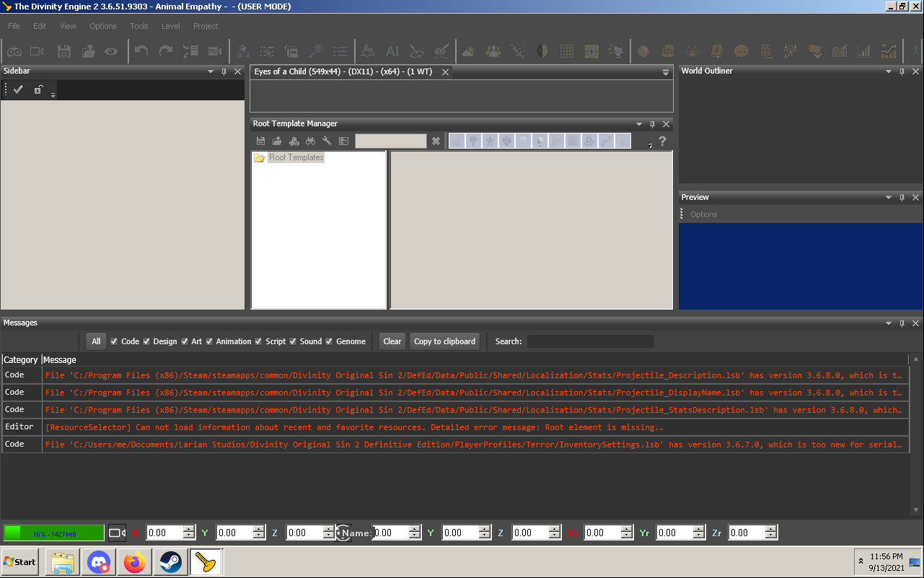Uncheck the Design message filter
The image size is (924, 578).
point(146,341)
